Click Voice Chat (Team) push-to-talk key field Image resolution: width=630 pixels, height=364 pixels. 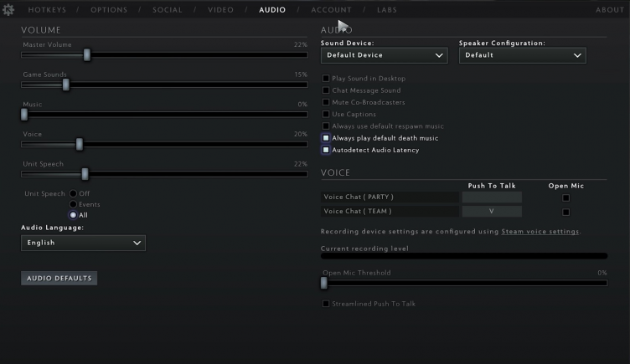[491, 212]
